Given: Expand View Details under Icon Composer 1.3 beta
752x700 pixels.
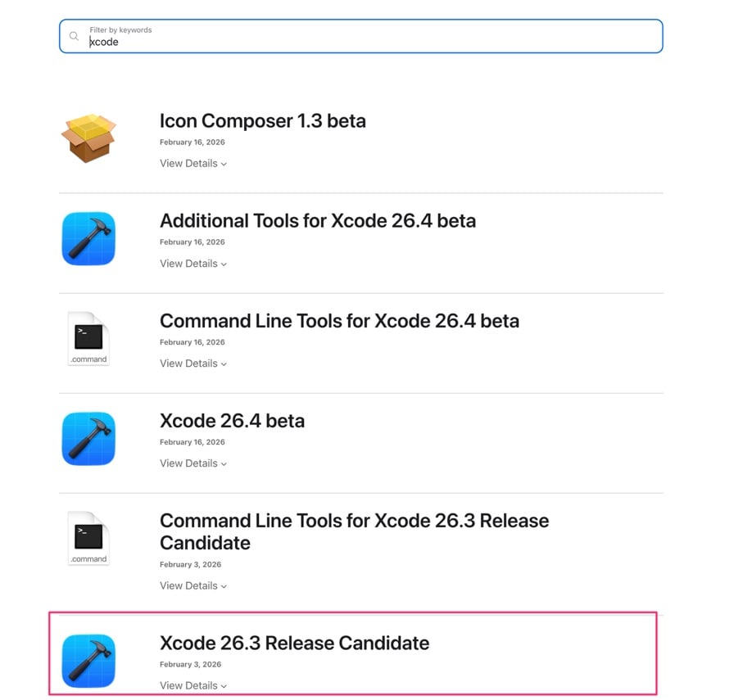Looking at the screenshot, I should coord(193,164).
